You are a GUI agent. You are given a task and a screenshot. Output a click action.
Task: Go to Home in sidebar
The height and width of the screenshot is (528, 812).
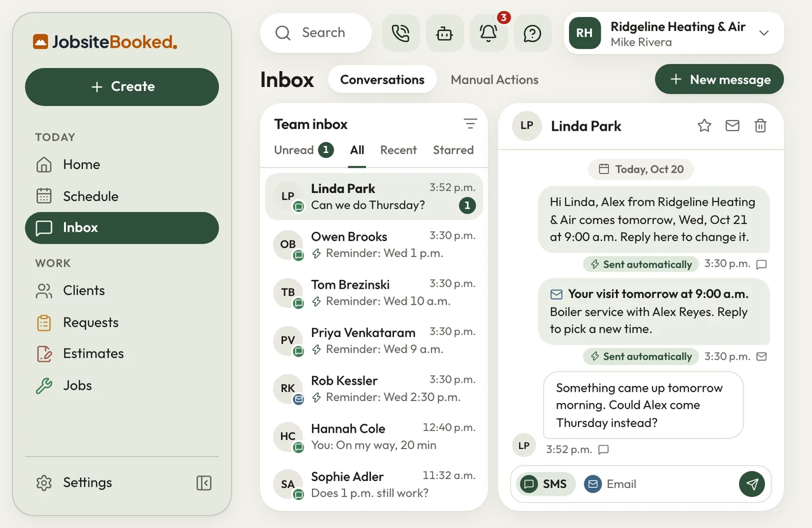(122, 165)
